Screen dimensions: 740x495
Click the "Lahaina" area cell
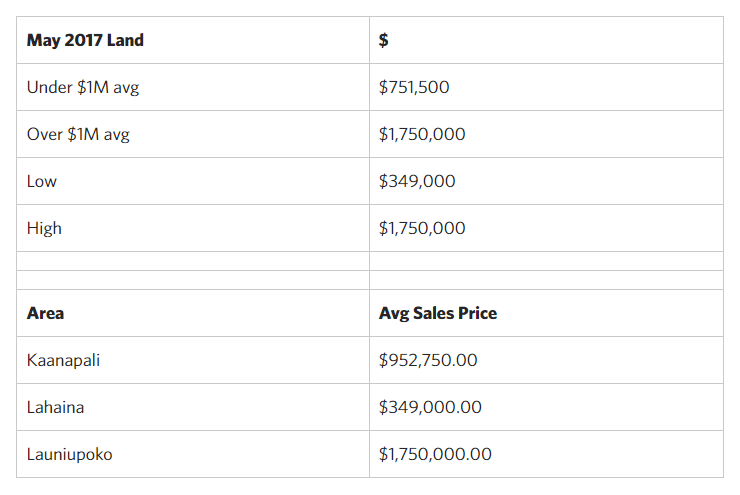56,407
